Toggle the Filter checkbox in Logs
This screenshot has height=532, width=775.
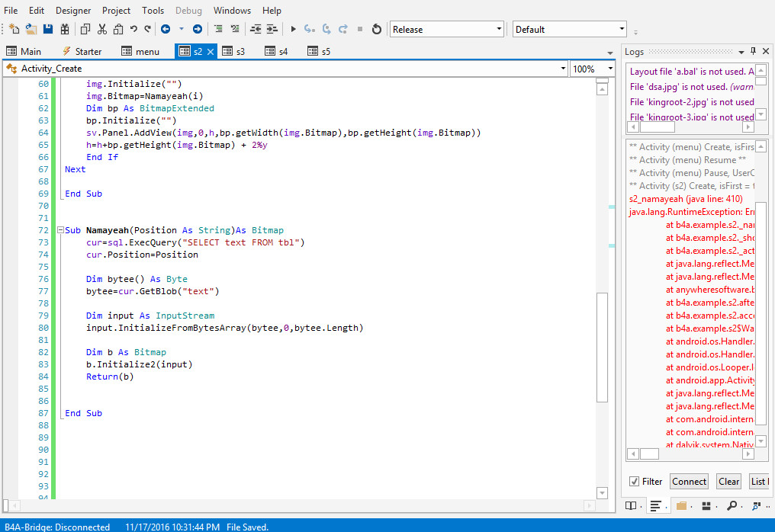[635, 481]
